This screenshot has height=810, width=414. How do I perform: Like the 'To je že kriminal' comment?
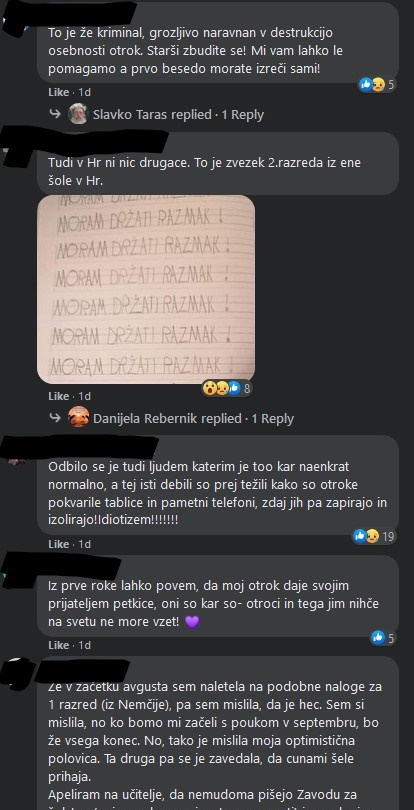(58, 92)
